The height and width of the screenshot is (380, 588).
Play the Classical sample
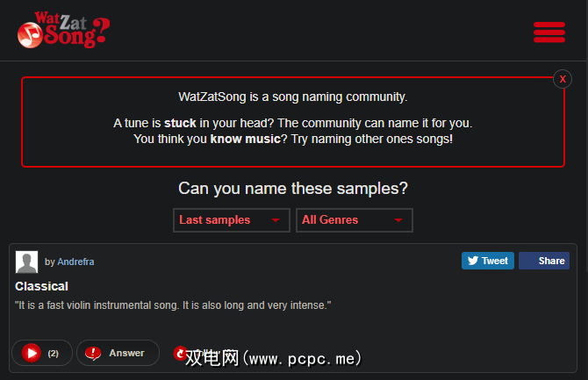(x=32, y=353)
